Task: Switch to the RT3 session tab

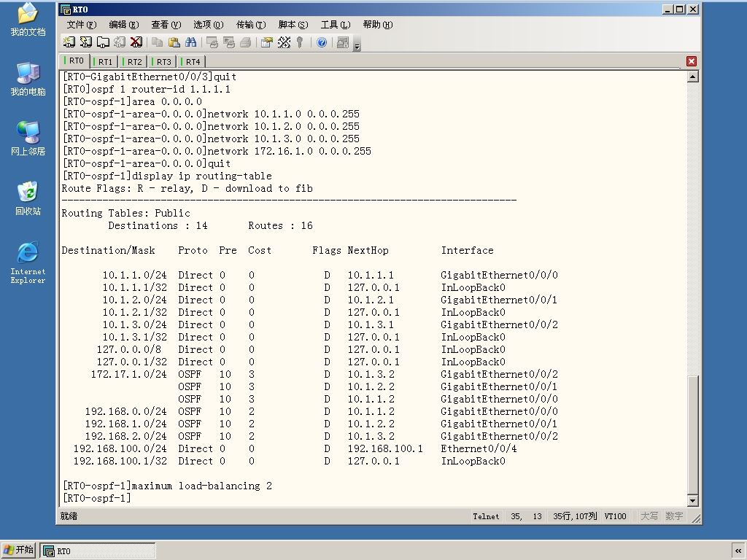Action: (x=162, y=62)
